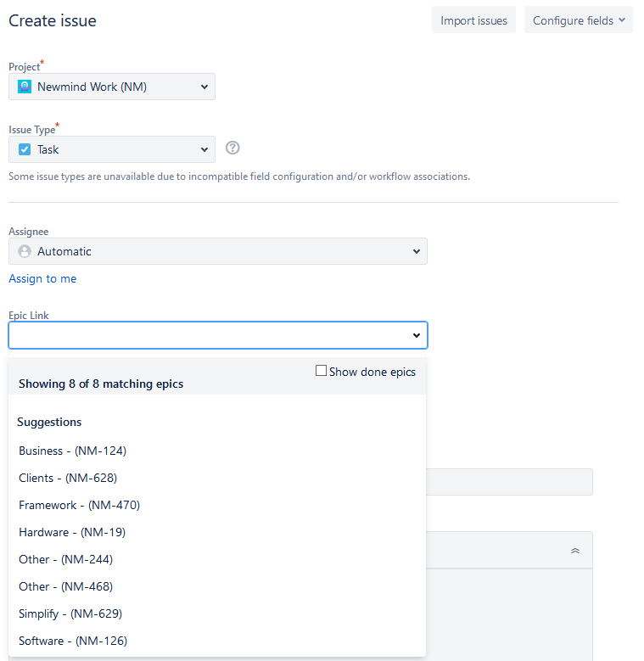Click the blue Task type icon
The width and height of the screenshot is (644, 661).
point(25,149)
